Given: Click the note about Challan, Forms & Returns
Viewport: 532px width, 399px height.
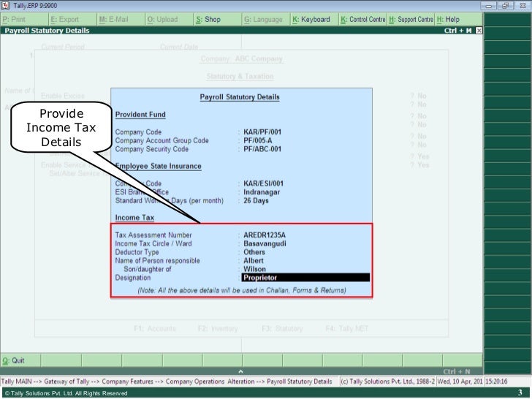Looking at the screenshot, I should pyautogui.click(x=242, y=290).
